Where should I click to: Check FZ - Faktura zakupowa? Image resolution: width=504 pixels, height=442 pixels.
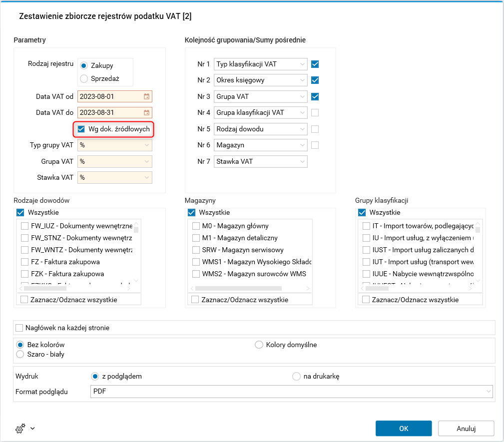(24, 262)
